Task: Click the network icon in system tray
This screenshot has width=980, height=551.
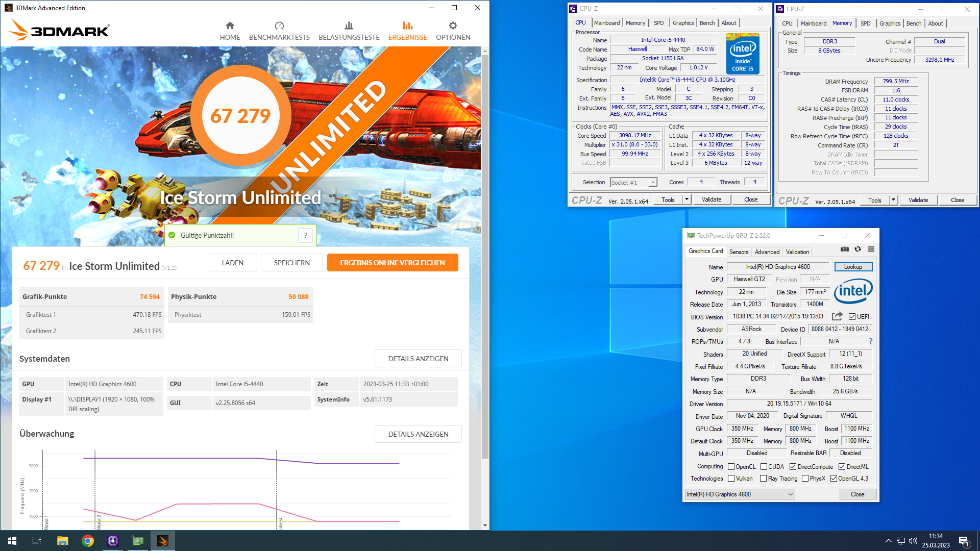Action: click(x=901, y=541)
